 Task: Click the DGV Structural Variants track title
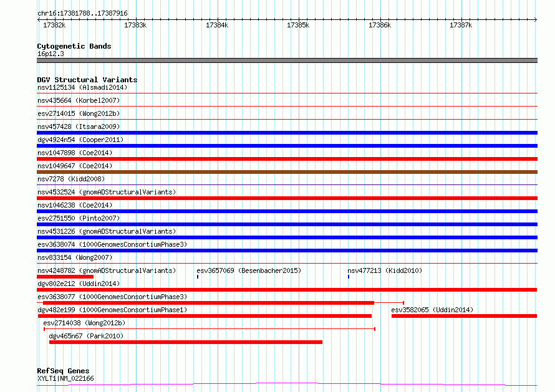[87, 80]
